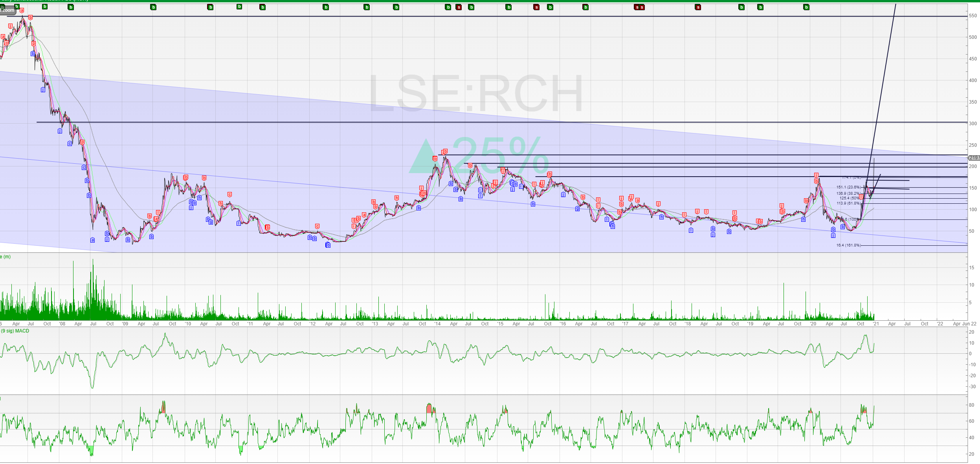
Task: Select blue 'h' flag near 2020 start
Action: click(x=803, y=219)
